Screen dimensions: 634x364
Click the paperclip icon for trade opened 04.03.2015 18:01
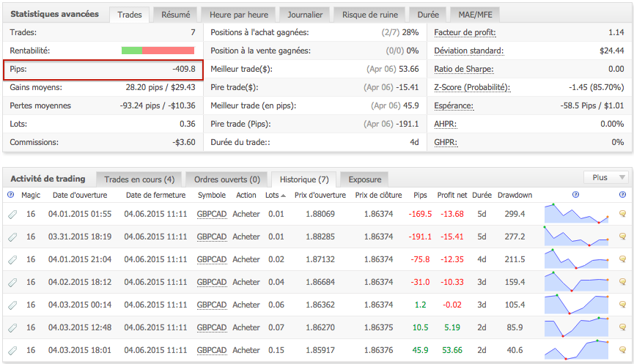coord(12,350)
